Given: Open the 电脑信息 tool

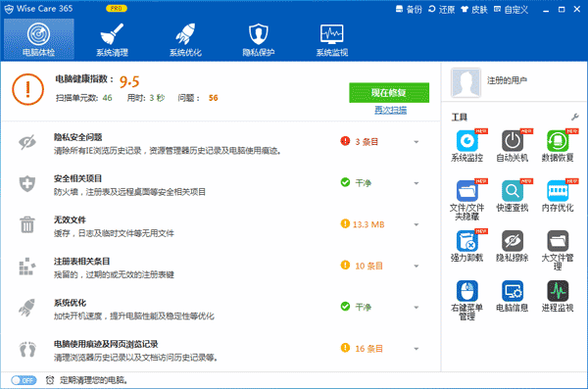Looking at the screenshot, I should [x=513, y=296].
